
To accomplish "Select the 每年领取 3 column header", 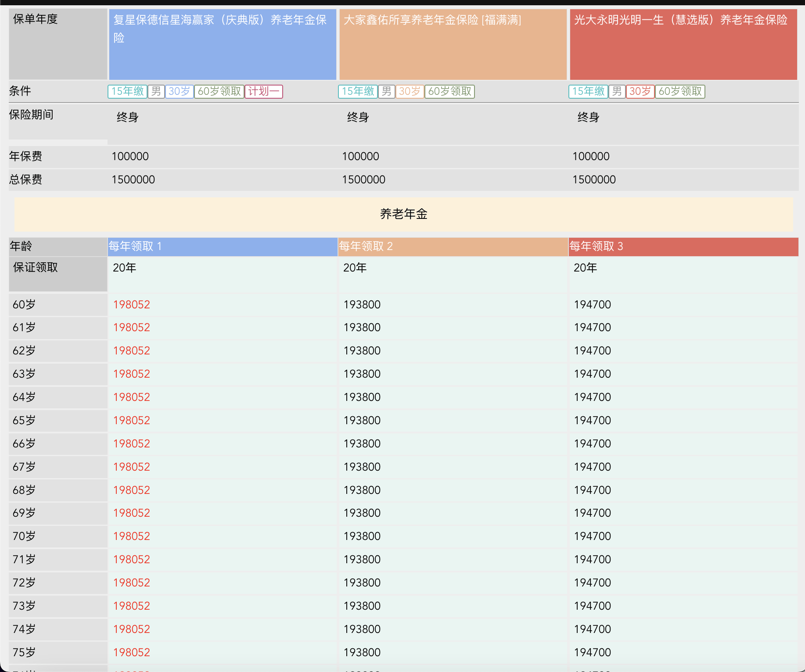I will 683,247.
